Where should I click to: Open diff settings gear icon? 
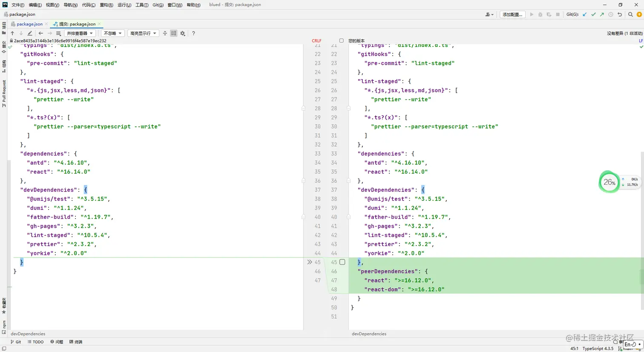183,33
